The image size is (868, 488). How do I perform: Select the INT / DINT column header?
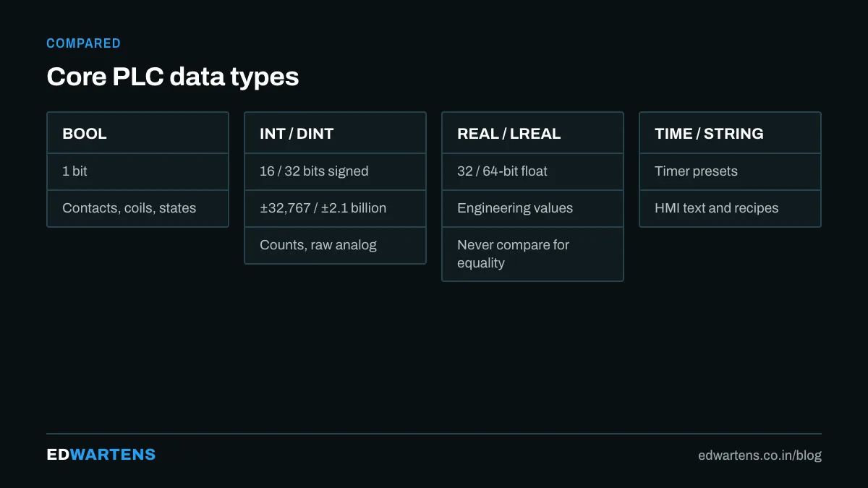tap(335, 133)
